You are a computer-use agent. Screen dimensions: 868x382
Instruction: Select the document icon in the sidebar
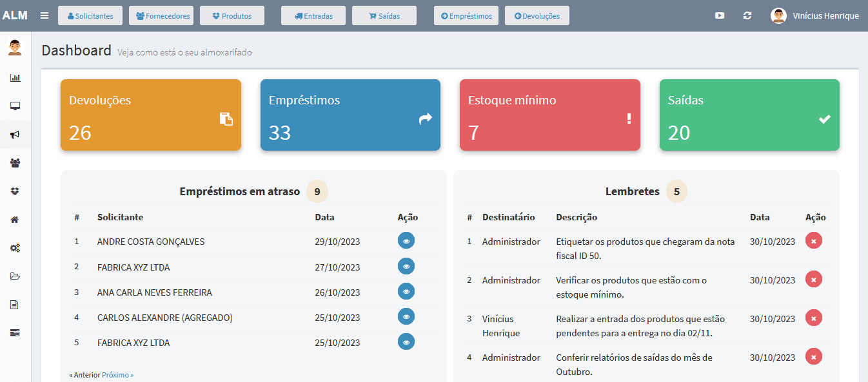(15, 304)
